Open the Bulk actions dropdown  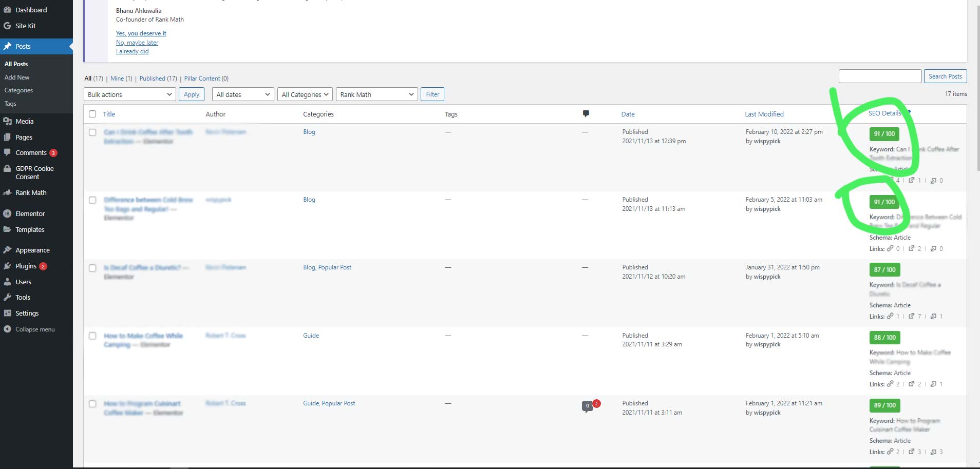[129, 94]
